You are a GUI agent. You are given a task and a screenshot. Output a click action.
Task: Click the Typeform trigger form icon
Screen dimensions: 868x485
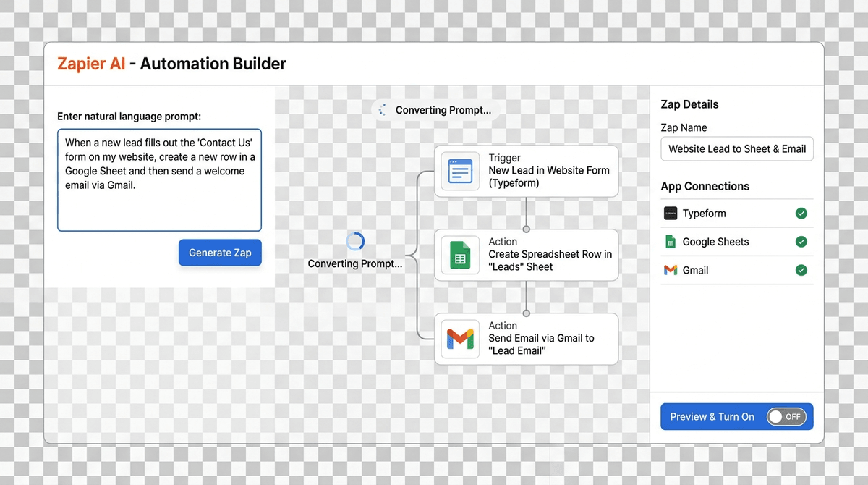click(460, 172)
